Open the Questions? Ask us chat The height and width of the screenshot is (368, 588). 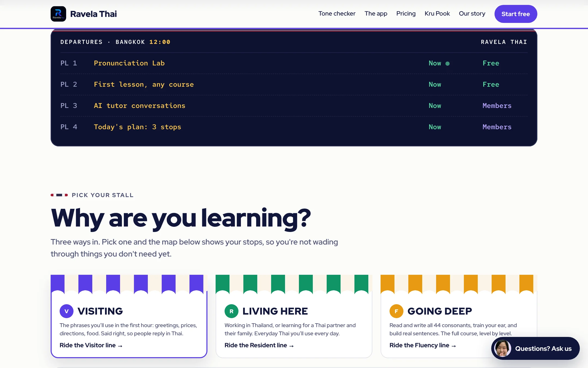pyautogui.click(x=535, y=348)
